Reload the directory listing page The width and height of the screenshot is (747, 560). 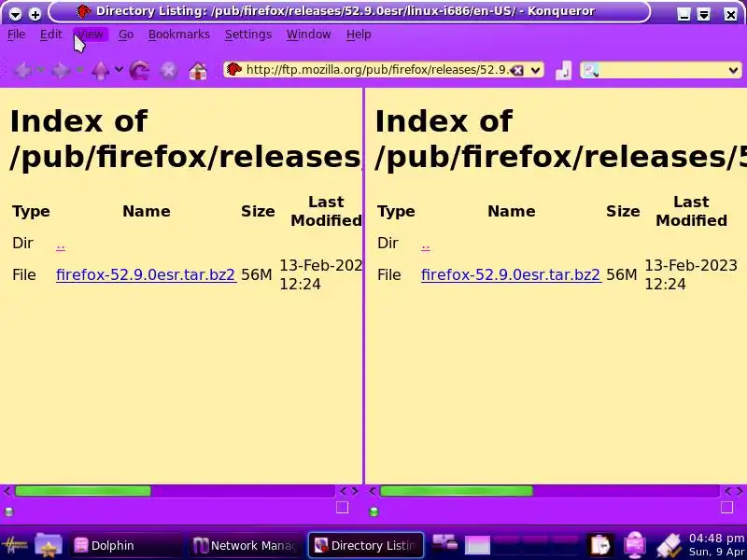click(139, 71)
